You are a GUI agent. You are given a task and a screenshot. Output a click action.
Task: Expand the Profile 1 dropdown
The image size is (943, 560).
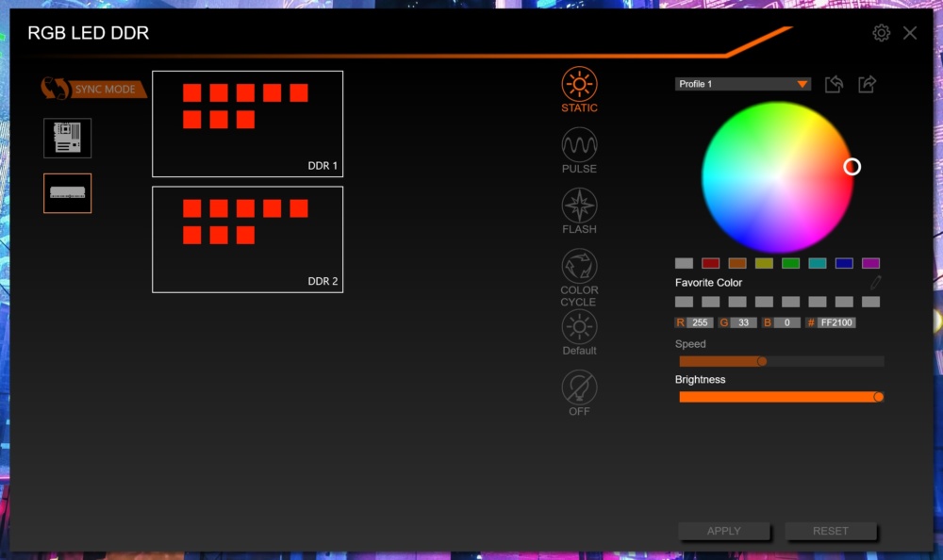(x=743, y=84)
